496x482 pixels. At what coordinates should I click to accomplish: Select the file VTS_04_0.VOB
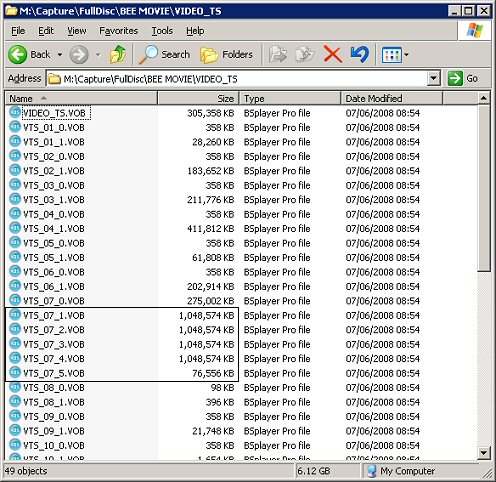54,214
